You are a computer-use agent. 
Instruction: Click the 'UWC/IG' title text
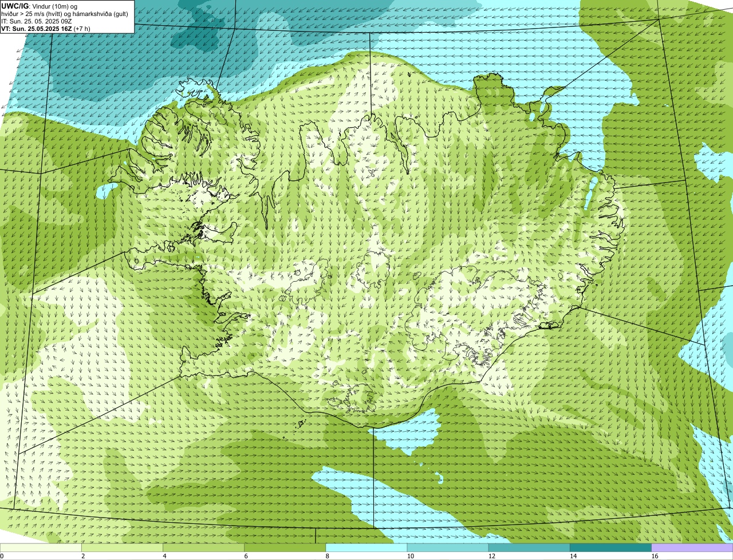[15, 6]
